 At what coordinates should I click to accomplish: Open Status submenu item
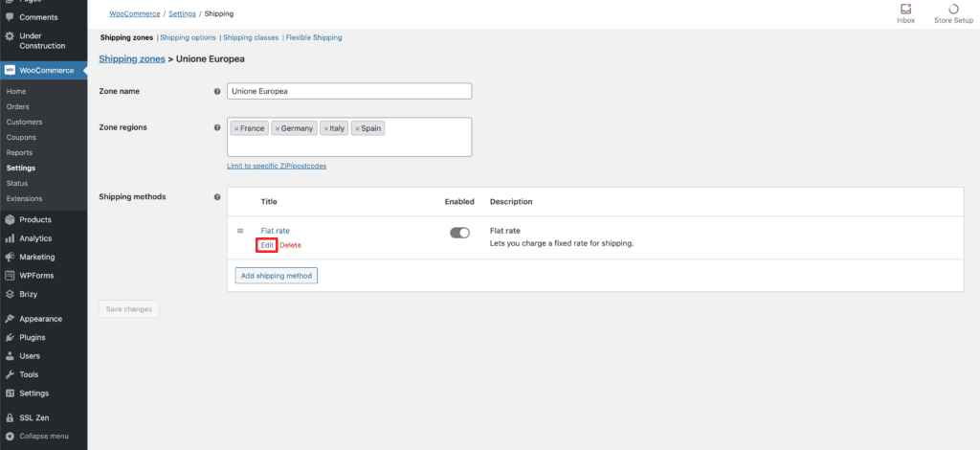(17, 183)
